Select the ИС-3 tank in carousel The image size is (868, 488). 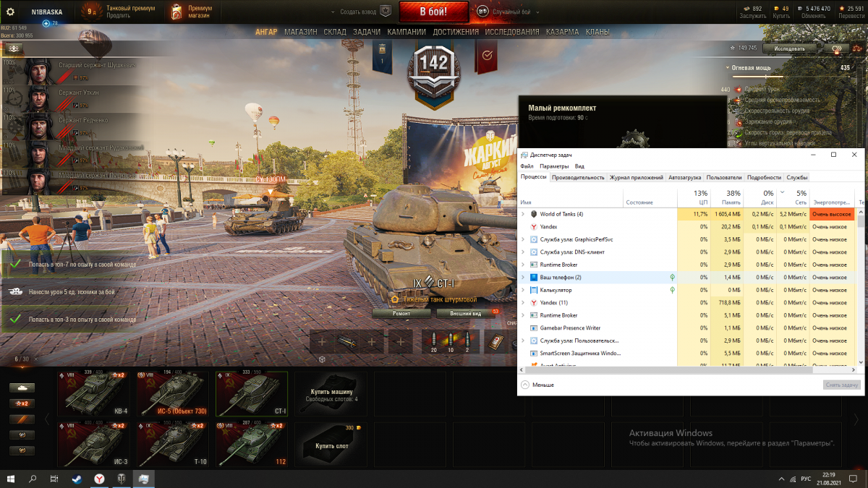coord(93,443)
